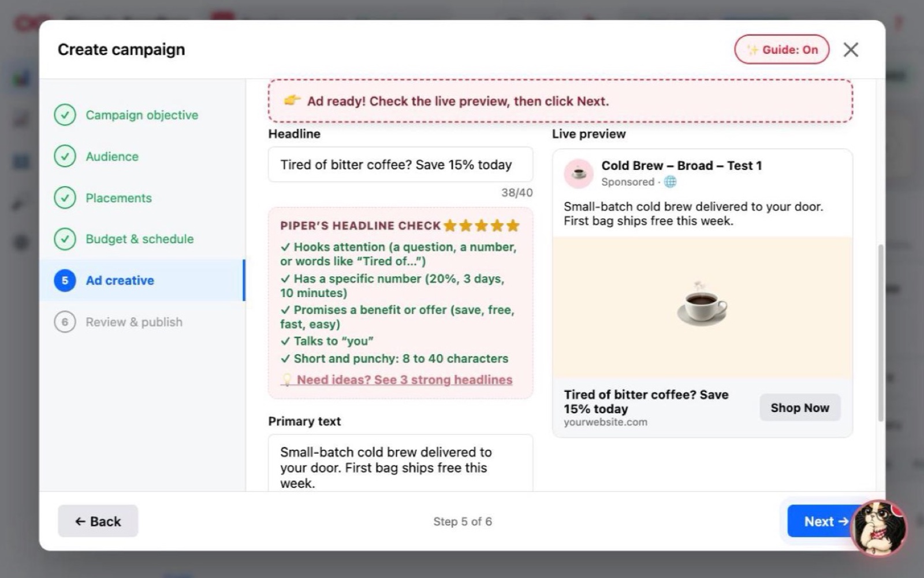Click the Placements step checkmark icon
924x578 pixels.
[x=65, y=198]
